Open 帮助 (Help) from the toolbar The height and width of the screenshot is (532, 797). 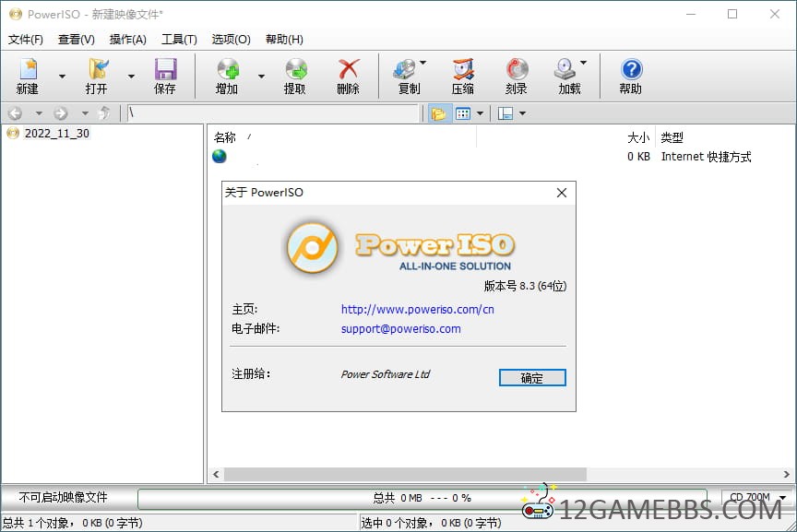631,70
